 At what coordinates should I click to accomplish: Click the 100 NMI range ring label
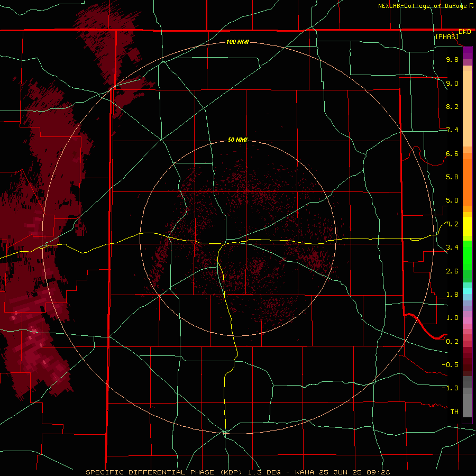click(237, 42)
